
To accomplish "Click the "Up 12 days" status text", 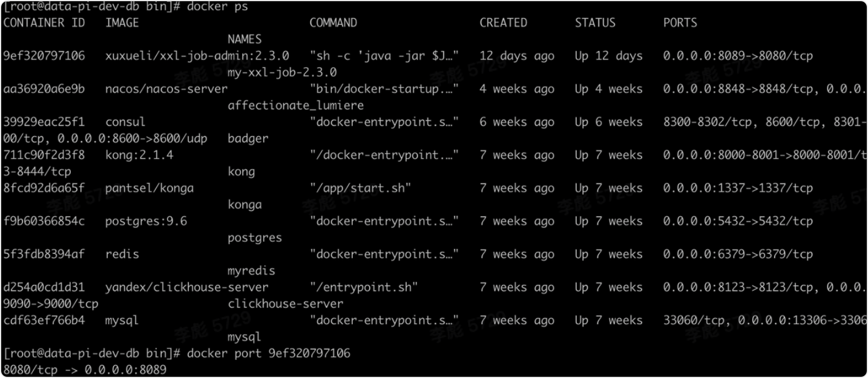I will coord(608,56).
